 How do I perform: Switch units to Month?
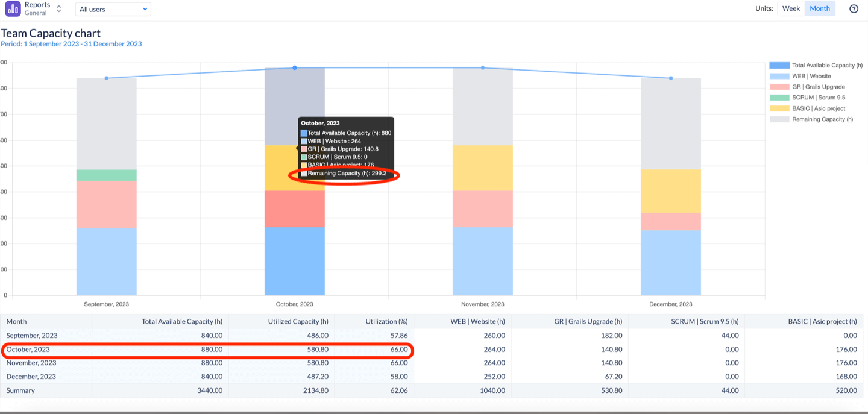(x=820, y=8)
